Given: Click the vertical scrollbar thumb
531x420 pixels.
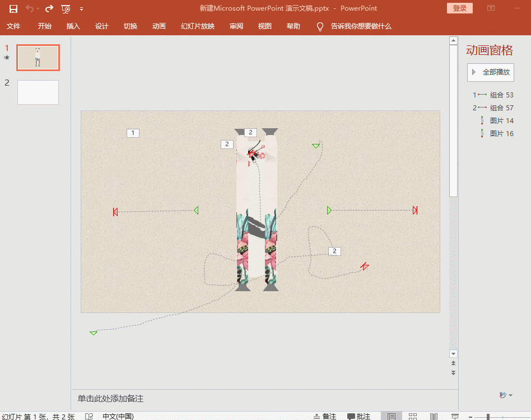Looking at the screenshot, I should [454, 121].
